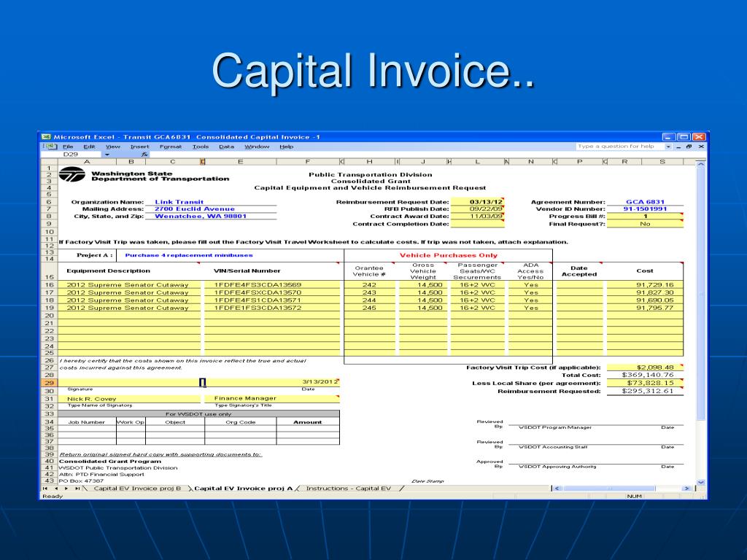Open the Help menu
The width and height of the screenshot is (747, 560).
coord(286,147)
